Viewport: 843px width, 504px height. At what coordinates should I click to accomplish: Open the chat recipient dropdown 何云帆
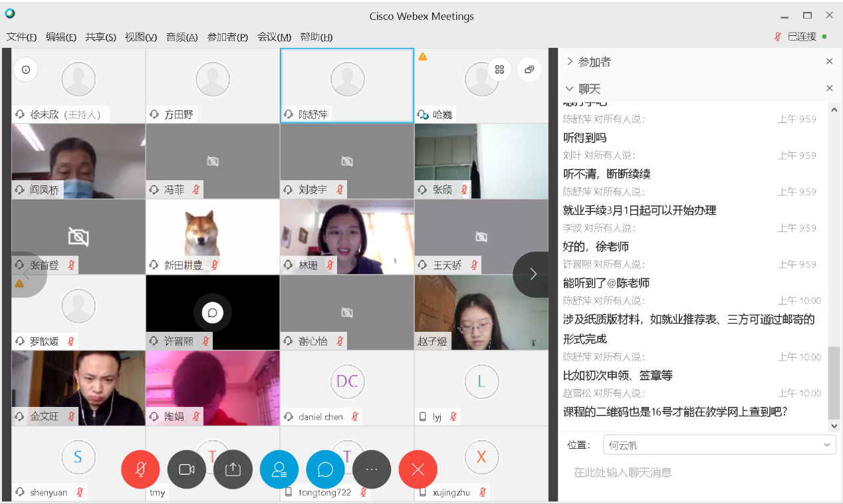(x=719, y=445)
